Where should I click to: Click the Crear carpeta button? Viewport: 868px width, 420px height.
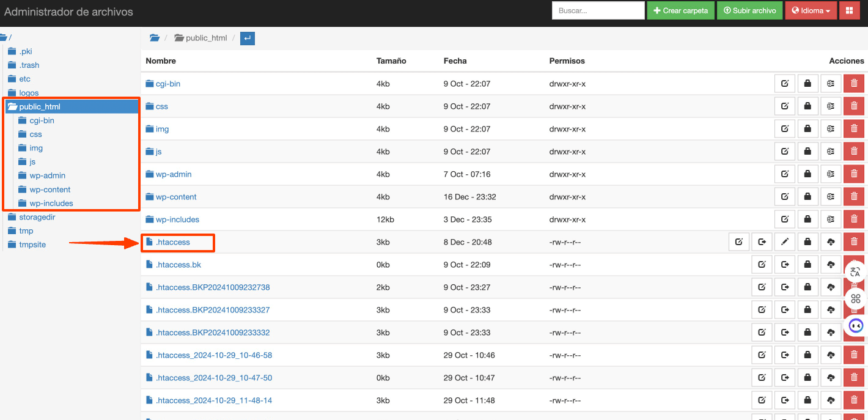coord(680,10)
